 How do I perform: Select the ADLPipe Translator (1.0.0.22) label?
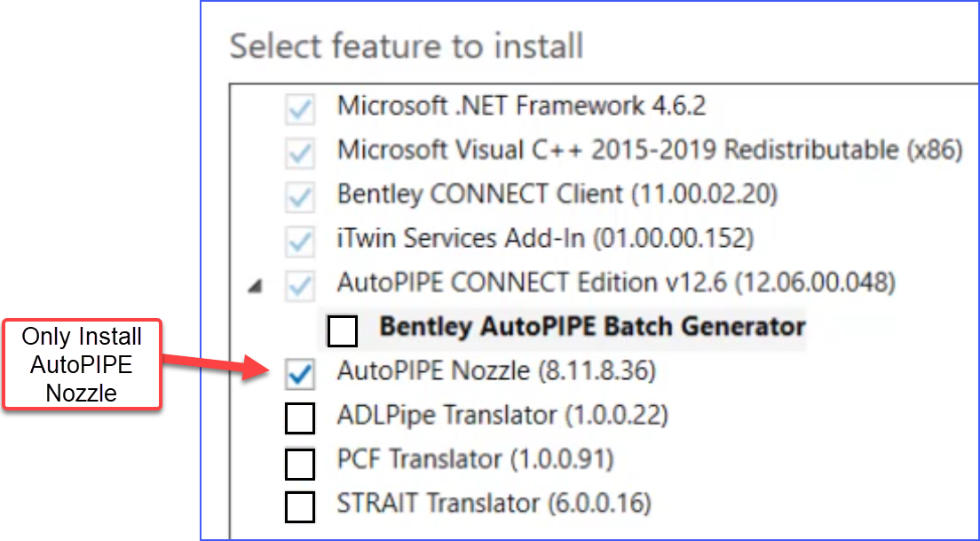click(x=502, y=415)
